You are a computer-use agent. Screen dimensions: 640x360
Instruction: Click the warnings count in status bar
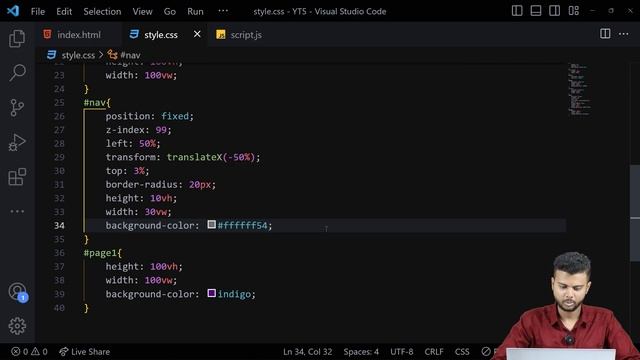(x=39, y=351)
